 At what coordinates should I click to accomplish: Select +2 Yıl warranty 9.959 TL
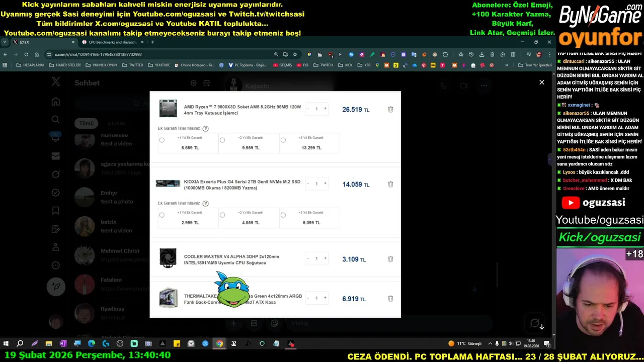click(222, 140)
